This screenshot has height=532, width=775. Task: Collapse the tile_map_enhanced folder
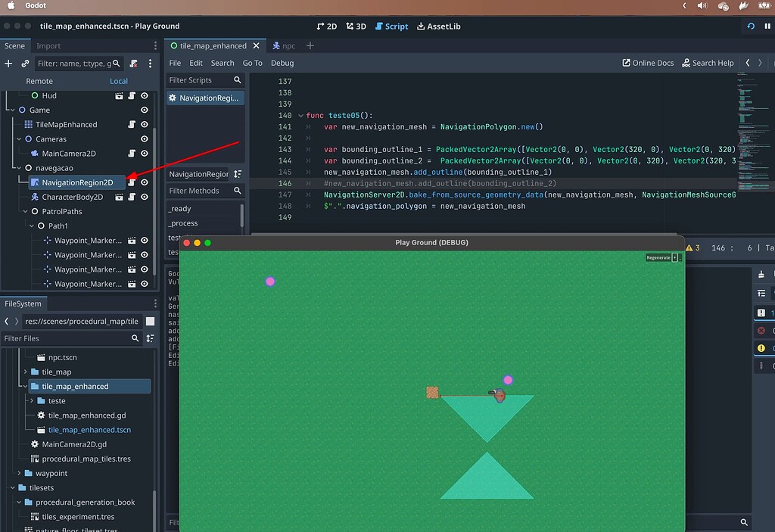(x=25, y=386)
